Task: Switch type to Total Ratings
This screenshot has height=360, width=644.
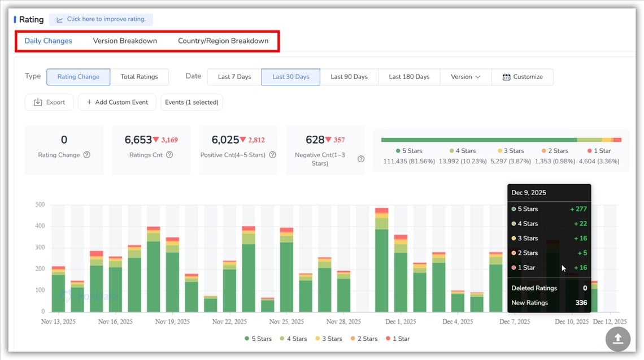Action: [140, 77]
